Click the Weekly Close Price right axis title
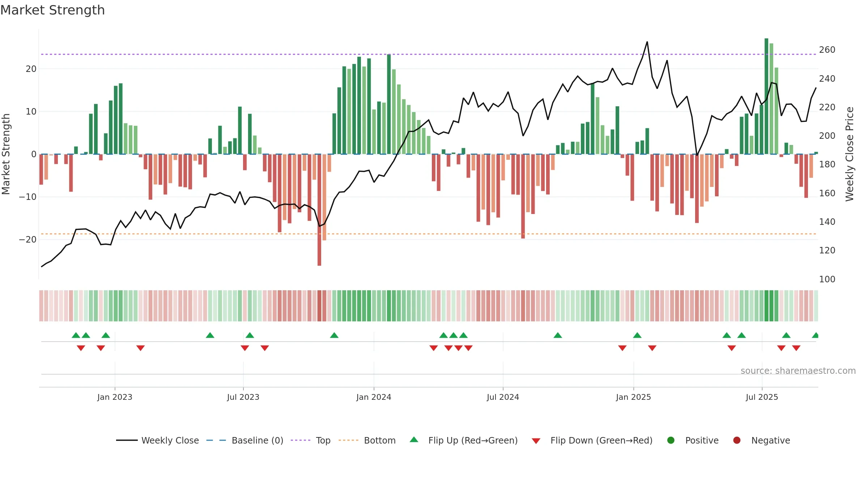The image size is (868, 488). point(850,154)
